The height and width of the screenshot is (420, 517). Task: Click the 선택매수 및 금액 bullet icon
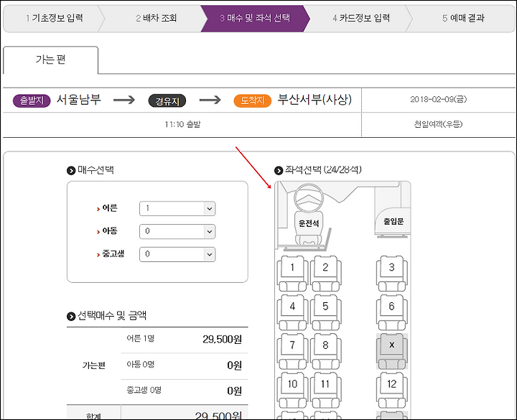point(71,316)
